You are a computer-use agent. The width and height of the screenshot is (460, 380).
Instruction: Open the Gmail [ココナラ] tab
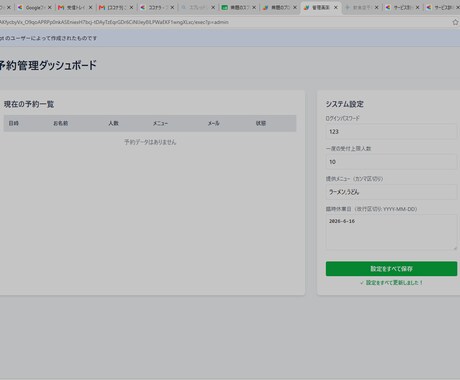click(x=116, y=7)
